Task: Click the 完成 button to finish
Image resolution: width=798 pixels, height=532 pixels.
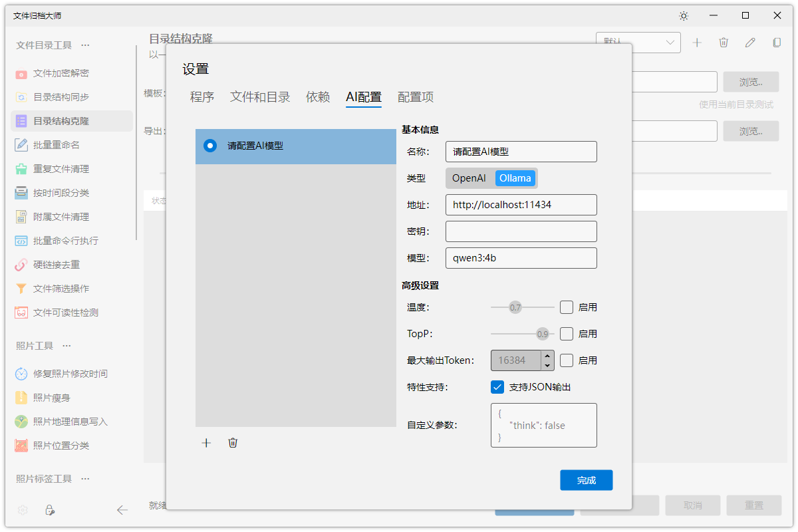Action: [x=586, y=479]
